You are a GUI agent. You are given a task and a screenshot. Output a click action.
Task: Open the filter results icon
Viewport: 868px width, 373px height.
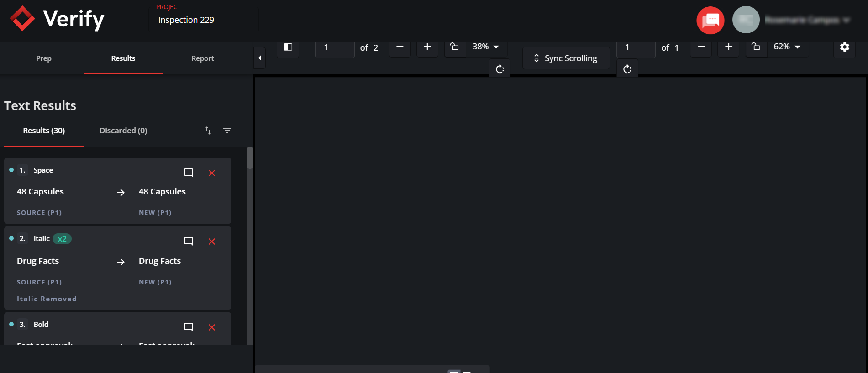coord(227,131)
